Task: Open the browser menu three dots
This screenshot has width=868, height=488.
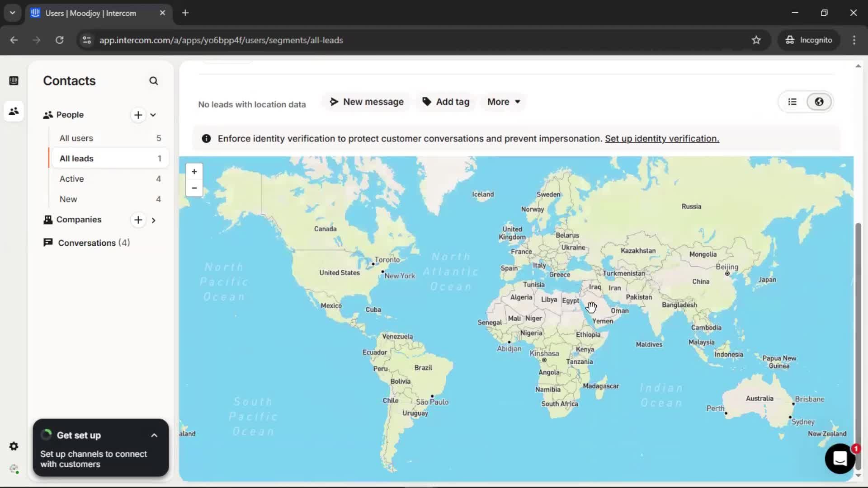Action: (854, 40)
